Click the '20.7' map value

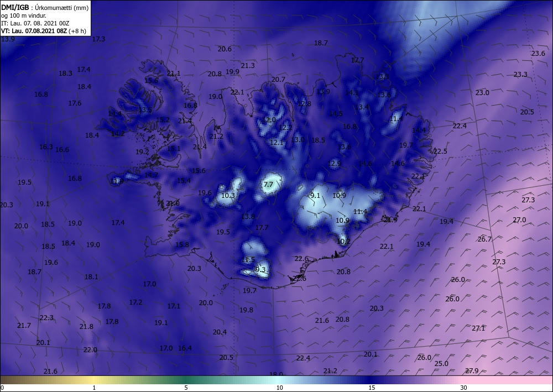coord(278,80)
